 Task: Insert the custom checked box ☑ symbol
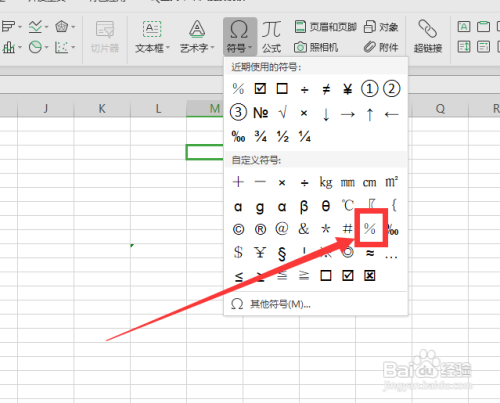(x=348, y=276)
